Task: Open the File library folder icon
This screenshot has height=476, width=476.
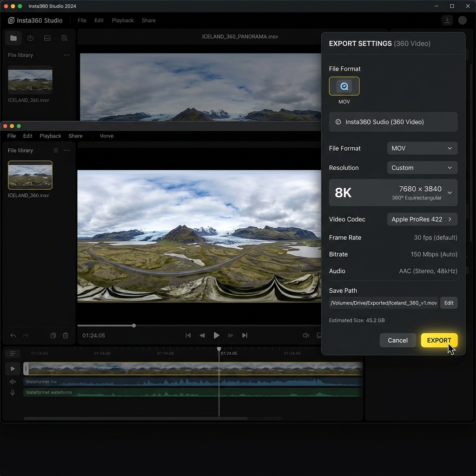Action: 13,38
